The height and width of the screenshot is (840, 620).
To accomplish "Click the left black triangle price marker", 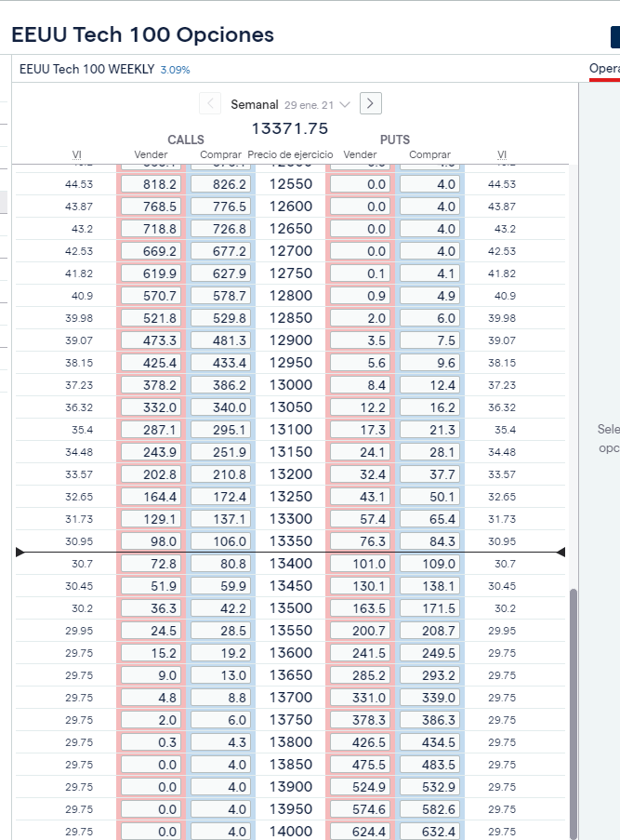I will pyautogui.click(x=20, y=553).
